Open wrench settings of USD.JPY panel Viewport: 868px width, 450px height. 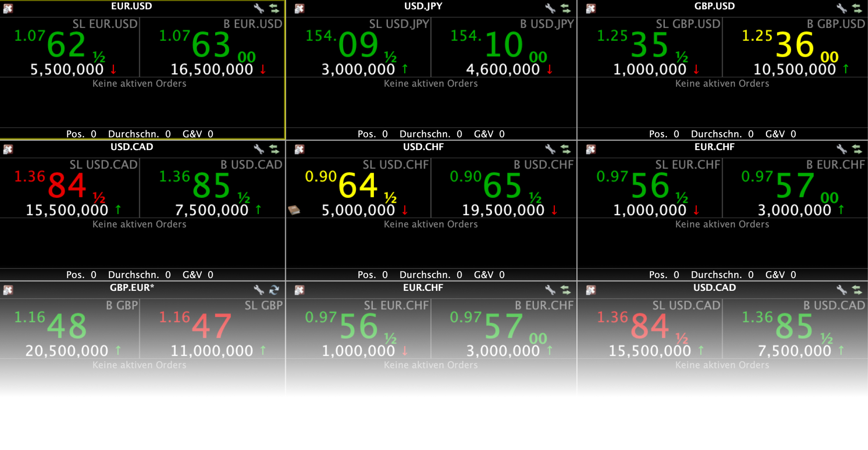click(x=550, y=8)
